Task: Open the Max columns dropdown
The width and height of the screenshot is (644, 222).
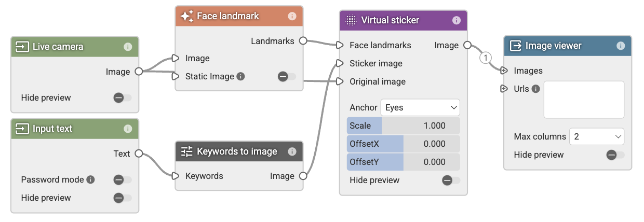Action: 597,137
